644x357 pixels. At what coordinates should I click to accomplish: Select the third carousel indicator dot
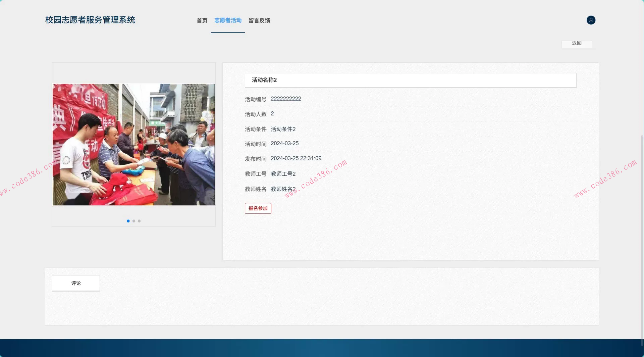[x=139, y=221]
